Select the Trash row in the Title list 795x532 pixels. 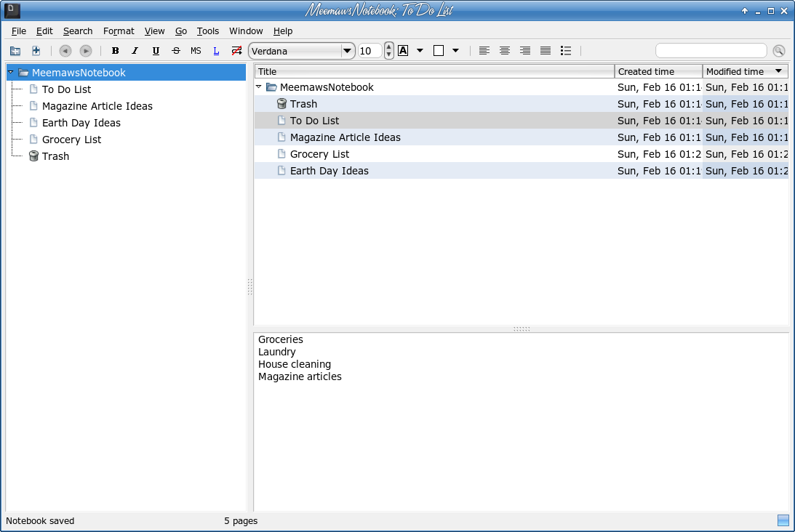522,104
